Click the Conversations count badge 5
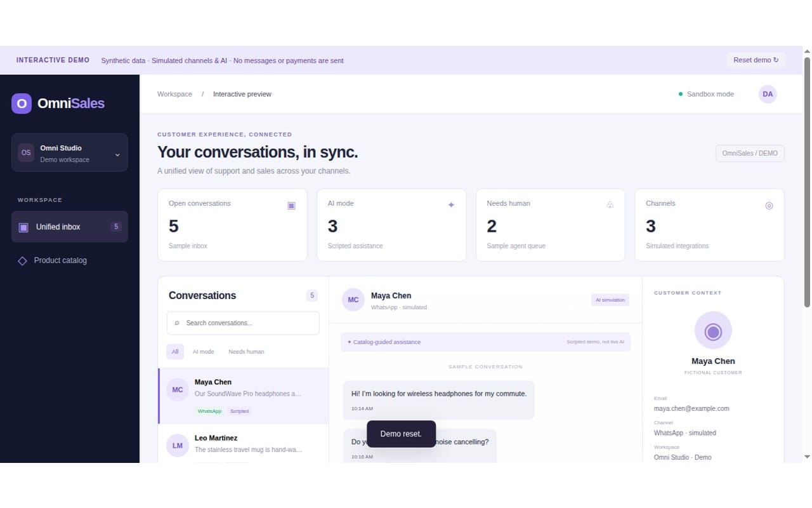The width and height of the screenshot is (812, 508). point(311,295)
